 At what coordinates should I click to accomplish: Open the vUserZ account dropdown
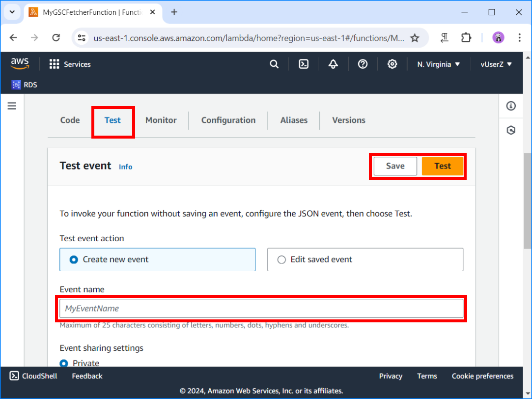pos(496,64)
